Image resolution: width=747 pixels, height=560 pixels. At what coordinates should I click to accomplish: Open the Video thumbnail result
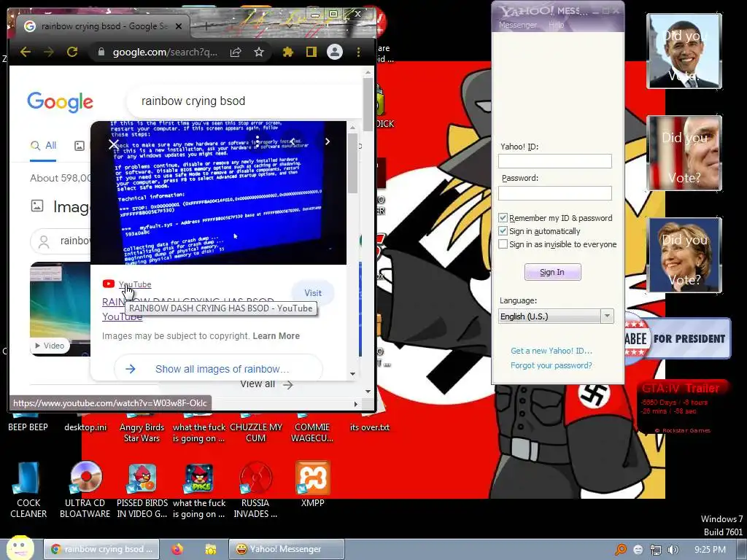click(60, 308)
